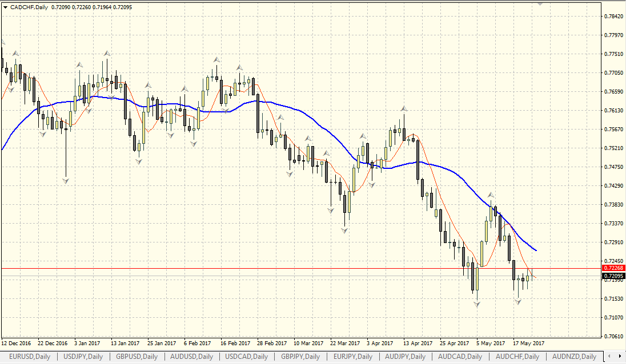
Task: Switch to the EURUSD,Daily chart tab
Action: coord(30,357)
